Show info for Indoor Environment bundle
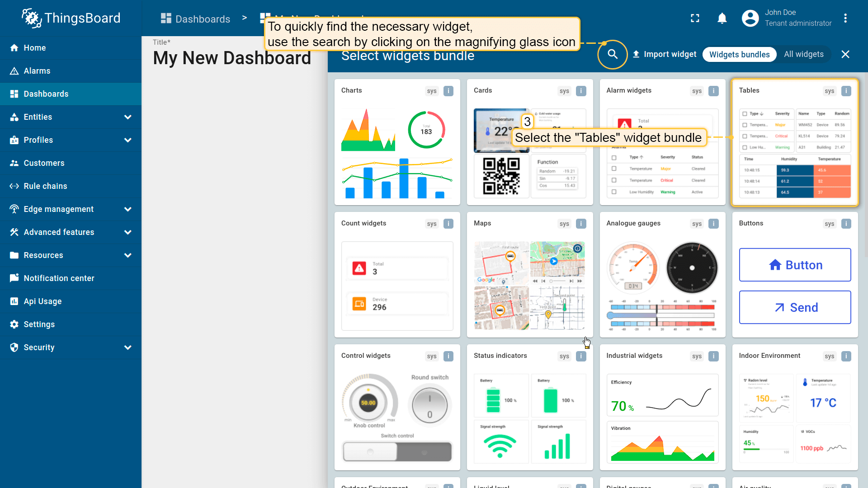This screenshot has width=868, height=488. (x=846, y=356)
